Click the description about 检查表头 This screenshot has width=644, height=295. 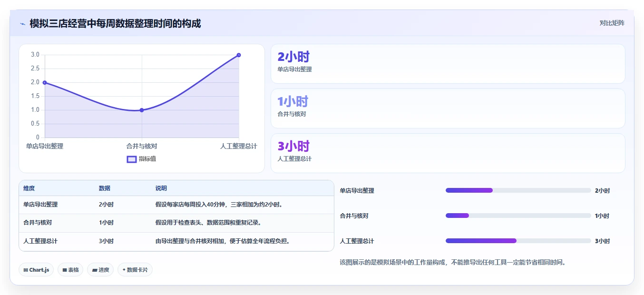(x=208, y=223)
